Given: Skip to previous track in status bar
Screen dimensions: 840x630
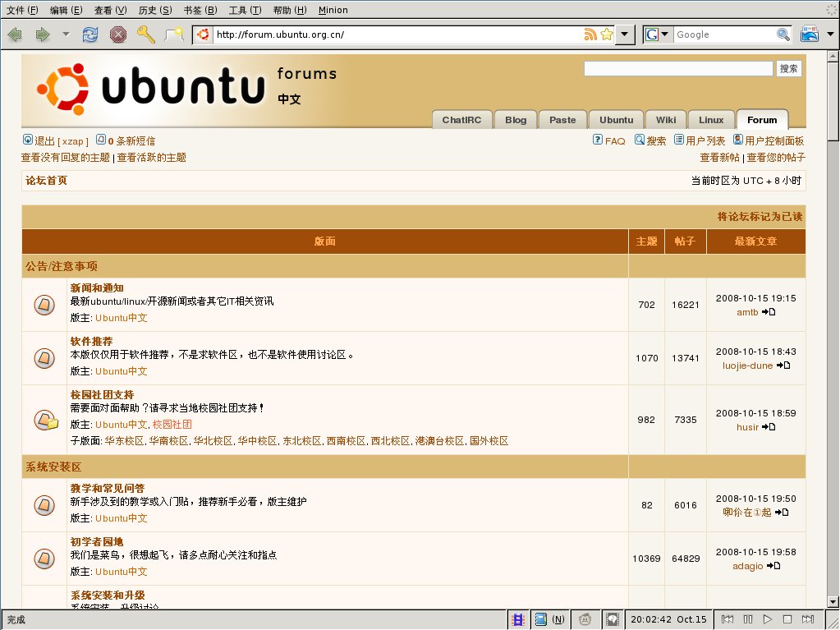Looking at the screenshot, I should click(727, 619).
